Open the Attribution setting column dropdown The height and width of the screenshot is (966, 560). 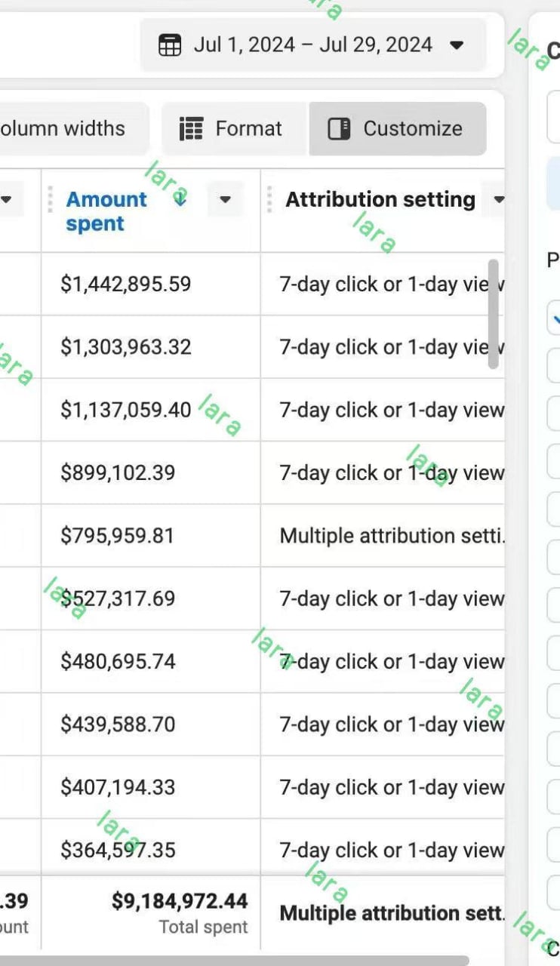[x=498, y=200]
